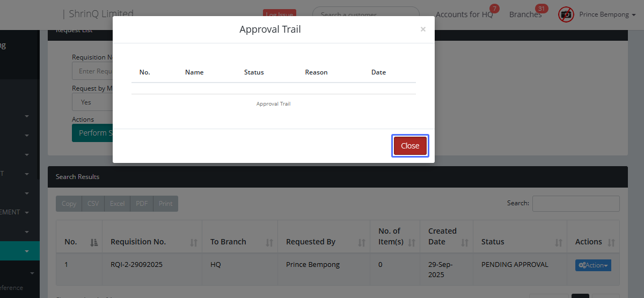The width and height of the screenshot is (644, 298).
Task: Open the Branches menu
Action: (525, 14)
